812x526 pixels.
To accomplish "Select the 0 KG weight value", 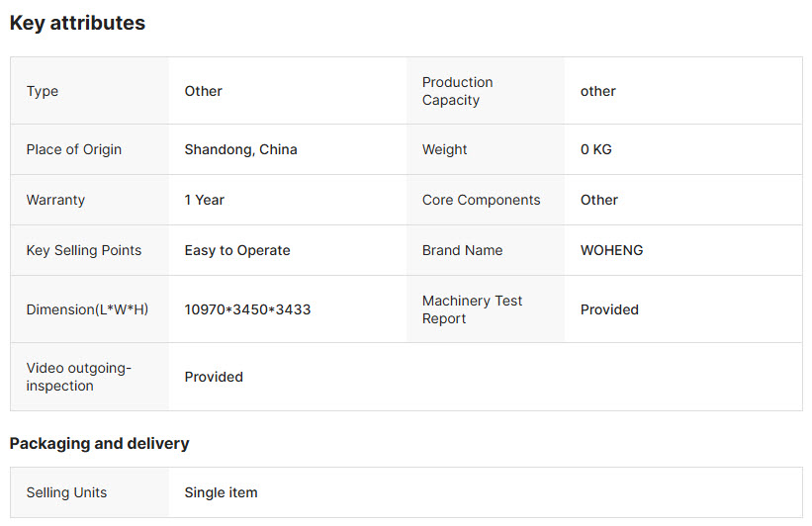I will coord(596,149).
